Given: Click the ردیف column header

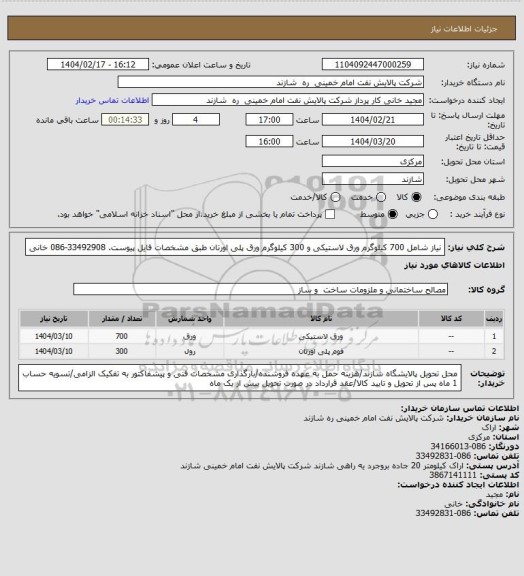Looking at the screenshot, I should 494,318.
